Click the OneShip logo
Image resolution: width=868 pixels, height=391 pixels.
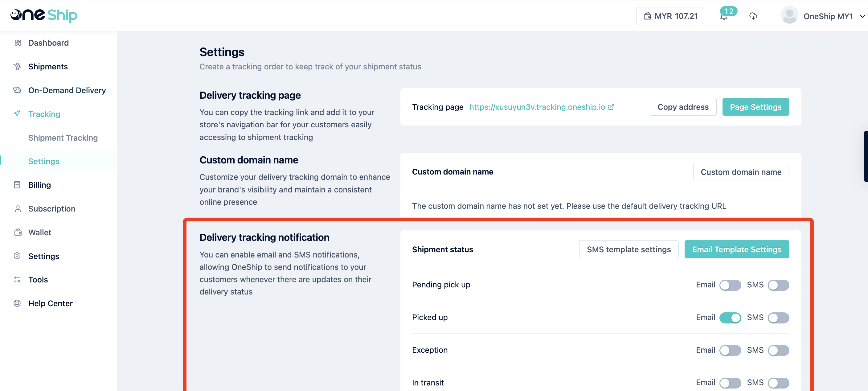[44, 15]
